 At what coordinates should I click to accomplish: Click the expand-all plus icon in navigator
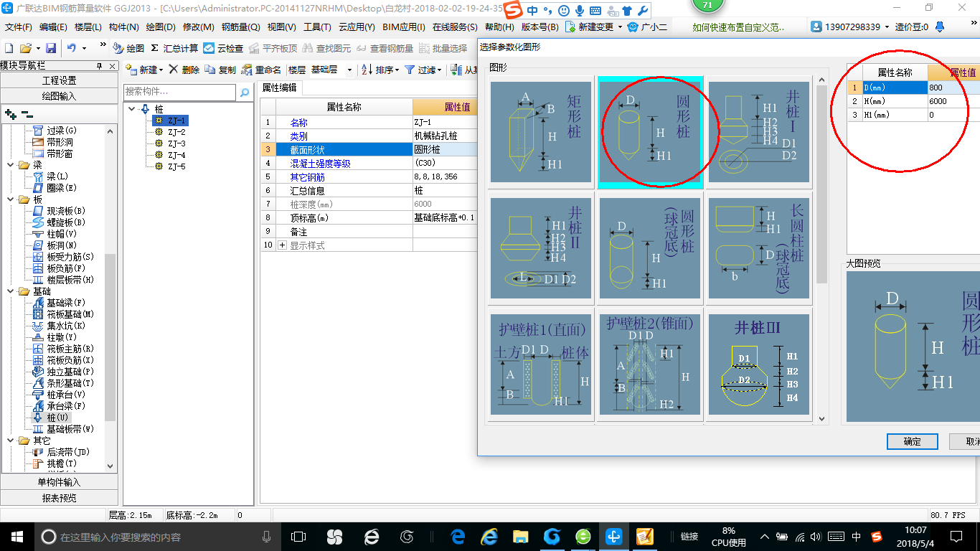pyautogui.click(x=10, y=113)
